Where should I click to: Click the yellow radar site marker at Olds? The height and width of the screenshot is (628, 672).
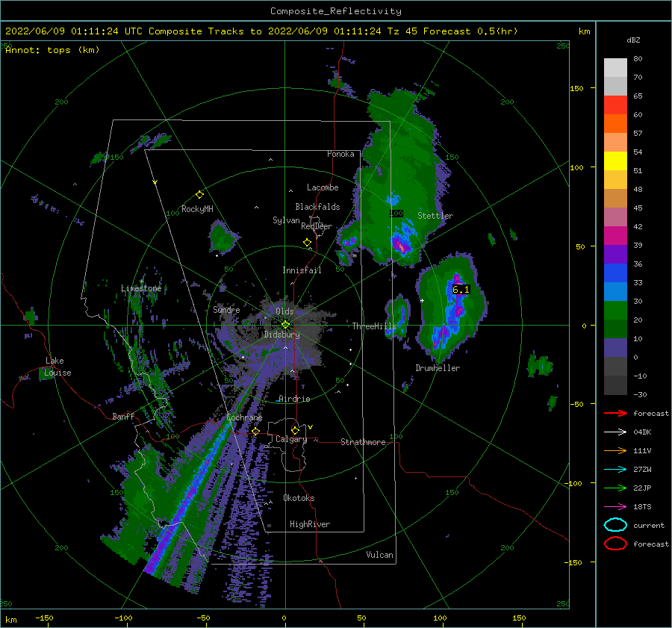tap(285, 325)
